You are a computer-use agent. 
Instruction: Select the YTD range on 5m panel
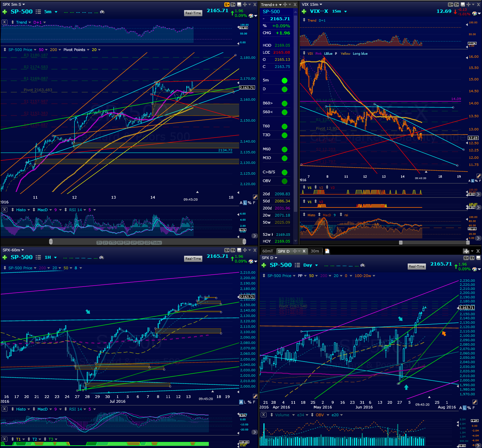(112, 243)
